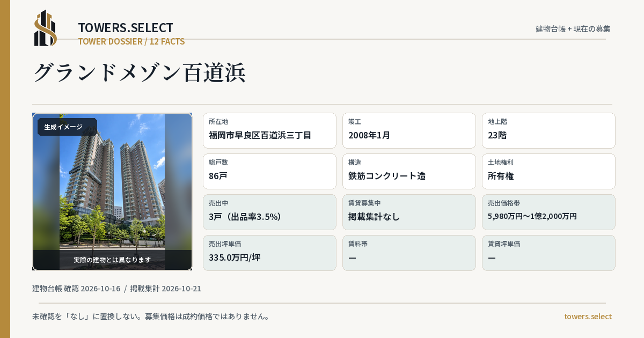Click the TOWER DOSSIER / 12 FACTS subtitle
Viewport: 644px width, 338px height.
(131, 41)
